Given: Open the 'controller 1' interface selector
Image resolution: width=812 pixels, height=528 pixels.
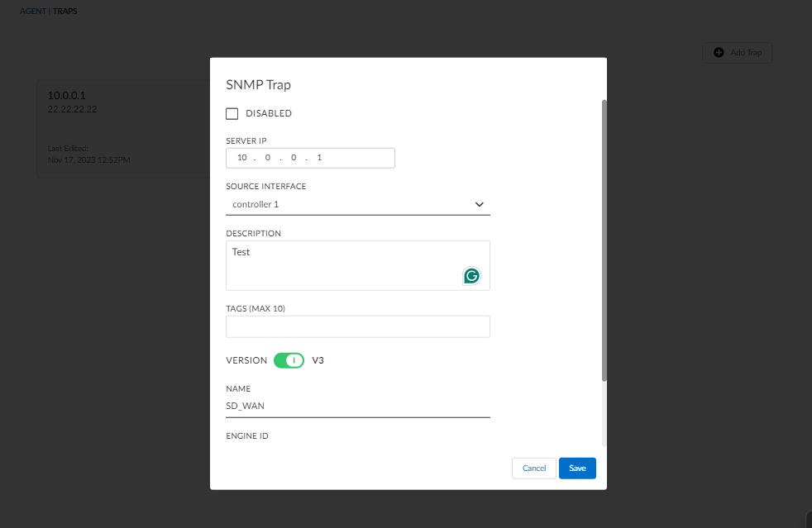Looking at the screenshot, I should coord(347,204).
